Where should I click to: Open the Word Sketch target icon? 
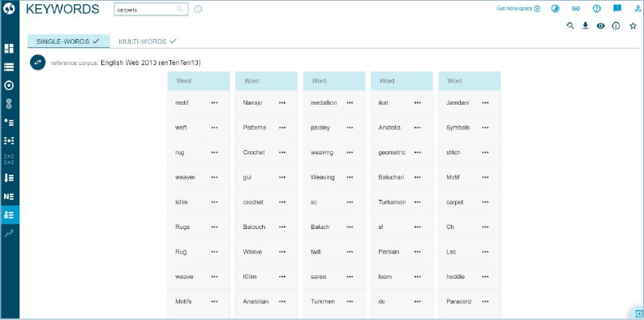coord(9,85)
